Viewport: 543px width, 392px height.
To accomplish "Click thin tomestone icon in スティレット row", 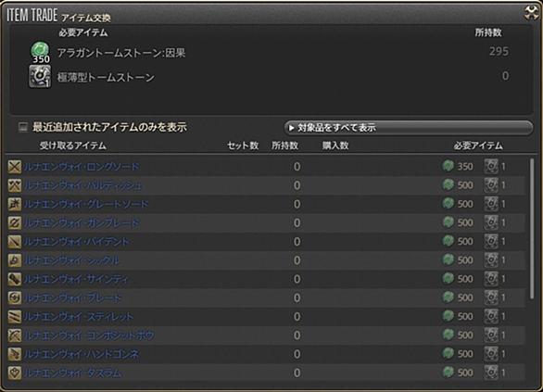I will [x=491, y=316].
